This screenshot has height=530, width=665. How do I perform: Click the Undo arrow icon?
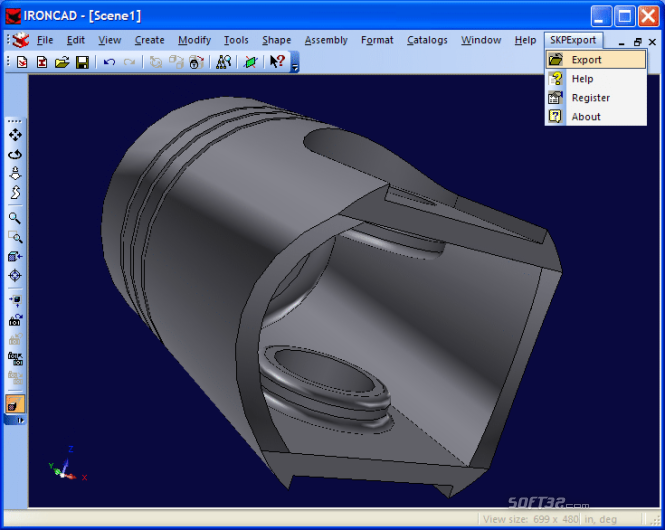coord(109,62)
